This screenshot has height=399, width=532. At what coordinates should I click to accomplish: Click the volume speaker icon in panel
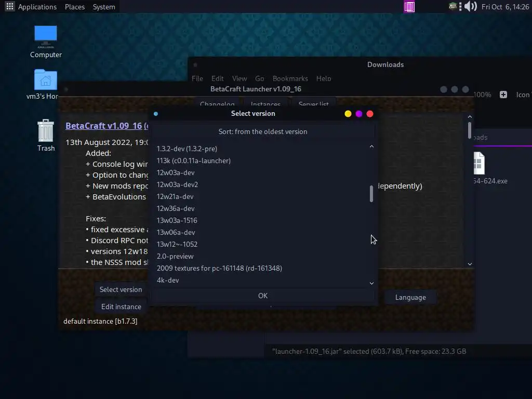point(470,6)
